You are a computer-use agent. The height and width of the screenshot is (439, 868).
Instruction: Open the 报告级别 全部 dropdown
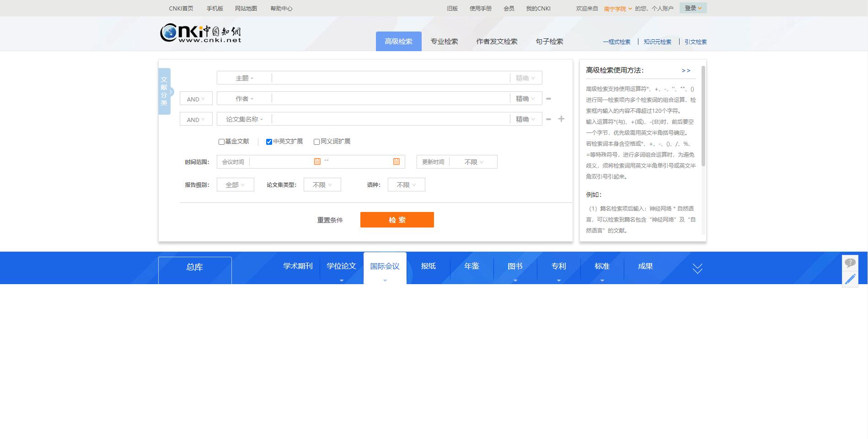[x=235, y=185]
